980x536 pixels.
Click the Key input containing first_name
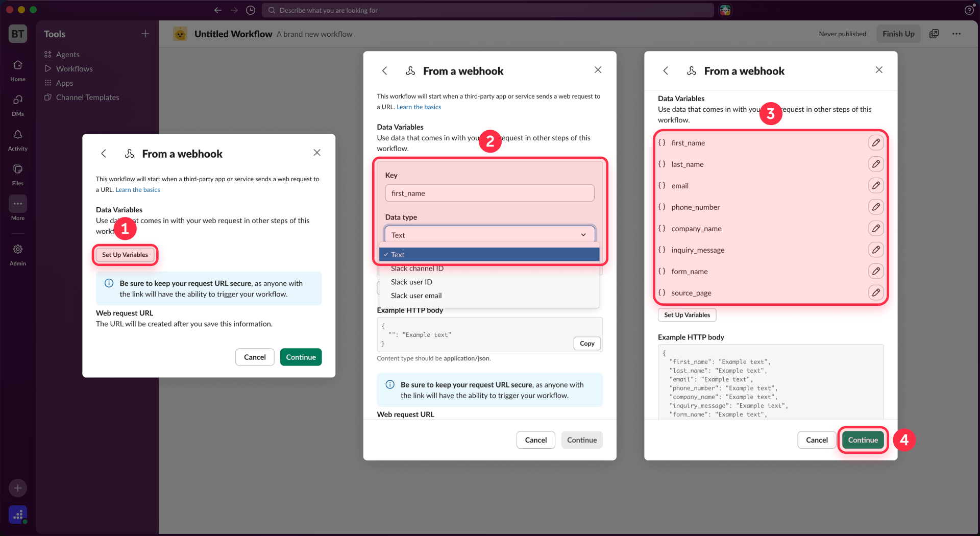[489, 193]
